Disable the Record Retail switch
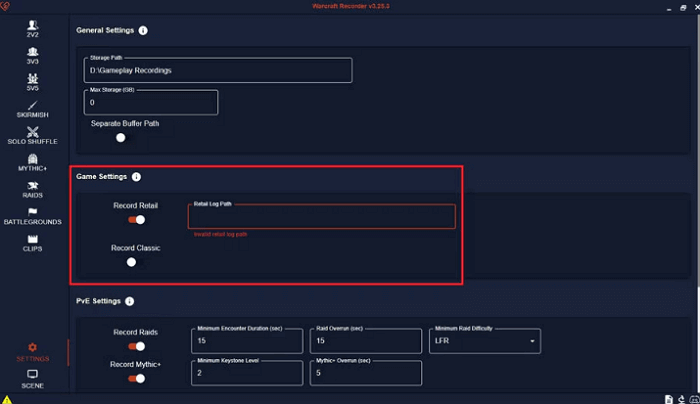The height and width of the screenshot is (404, 700). pyautogui.click(x=137, y=220)
